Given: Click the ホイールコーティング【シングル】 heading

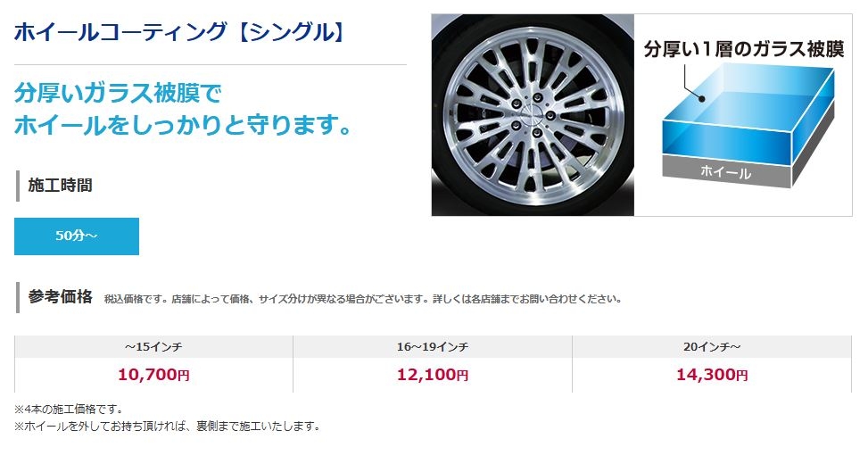Looking at the screenshot, I should pos(180,31).
